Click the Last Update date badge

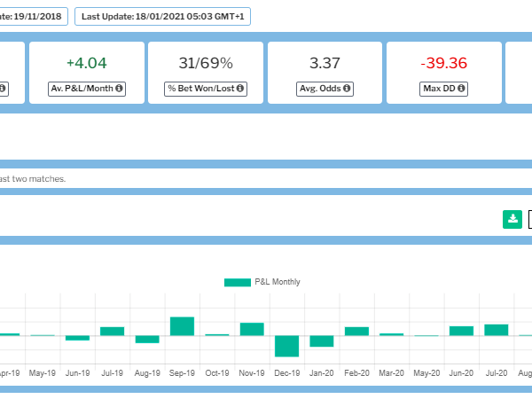pyautogui.click(x=162, y=16)
